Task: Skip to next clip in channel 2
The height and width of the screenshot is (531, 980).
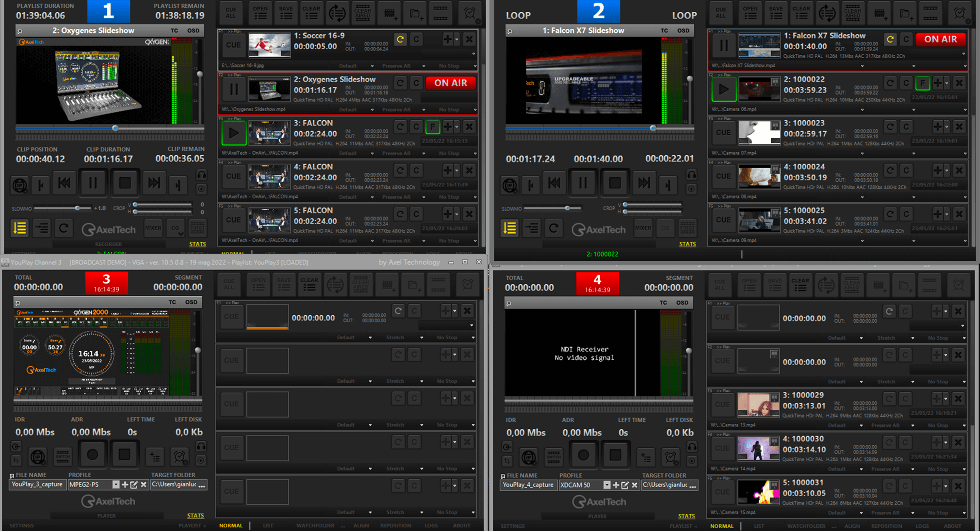Action: pos(644,183)
